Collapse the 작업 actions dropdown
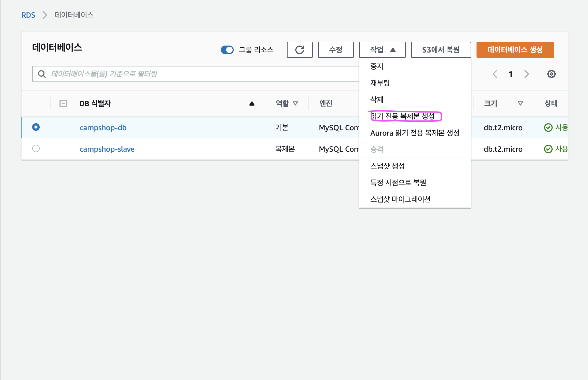 (382, 50)
